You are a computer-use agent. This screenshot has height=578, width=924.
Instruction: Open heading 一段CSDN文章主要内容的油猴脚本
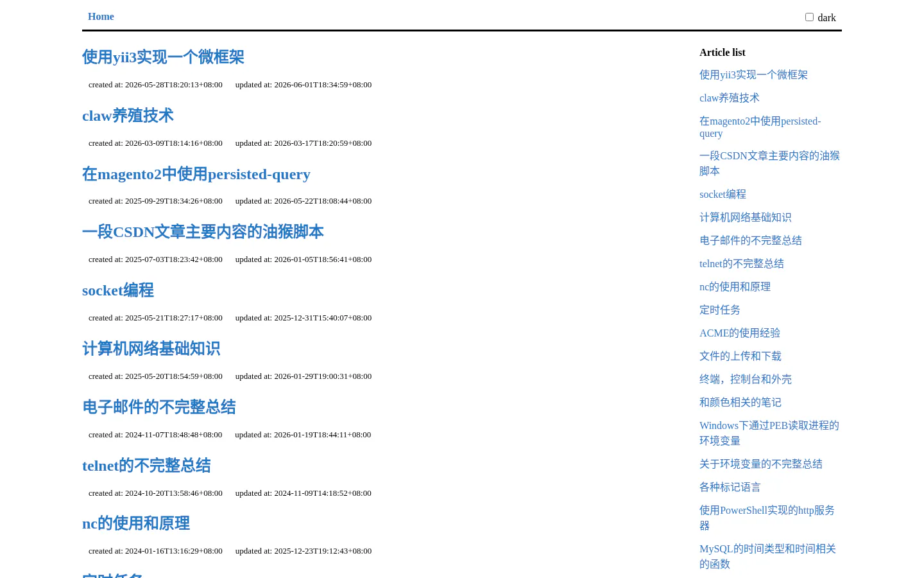pyautogui.click(x=203, y=232)
